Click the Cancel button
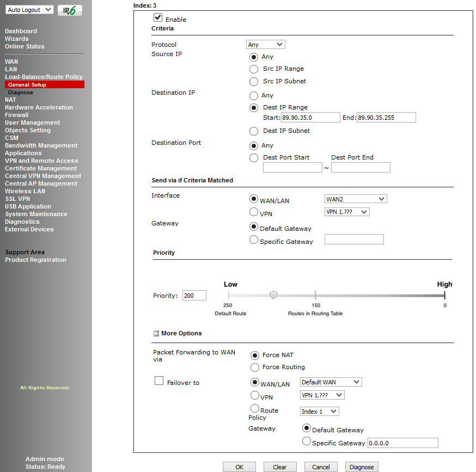 tap(321, 467)
